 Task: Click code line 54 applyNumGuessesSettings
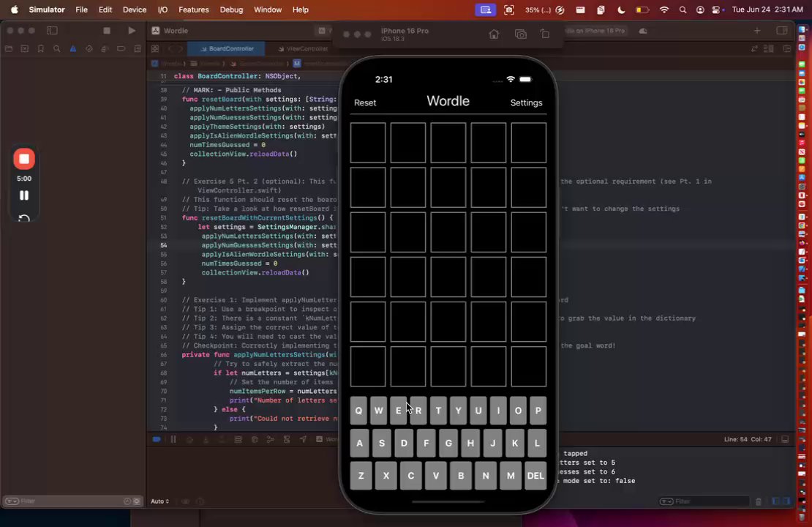(x=268, y=245)
